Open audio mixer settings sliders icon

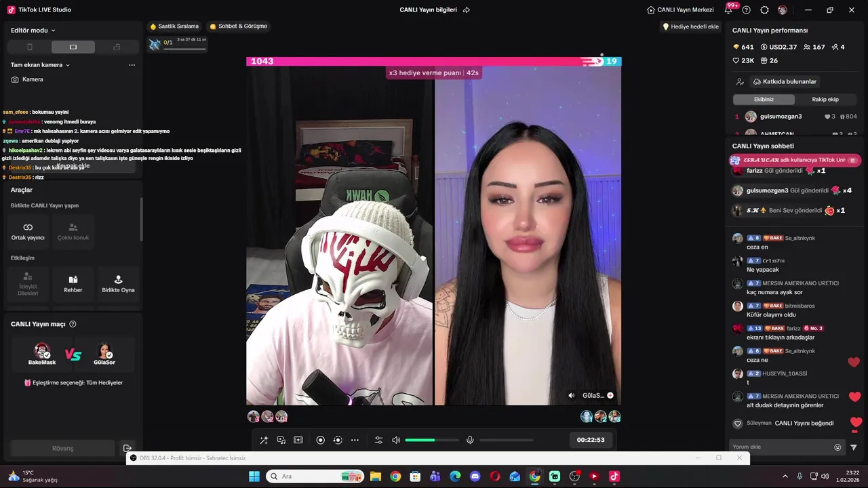379,440
